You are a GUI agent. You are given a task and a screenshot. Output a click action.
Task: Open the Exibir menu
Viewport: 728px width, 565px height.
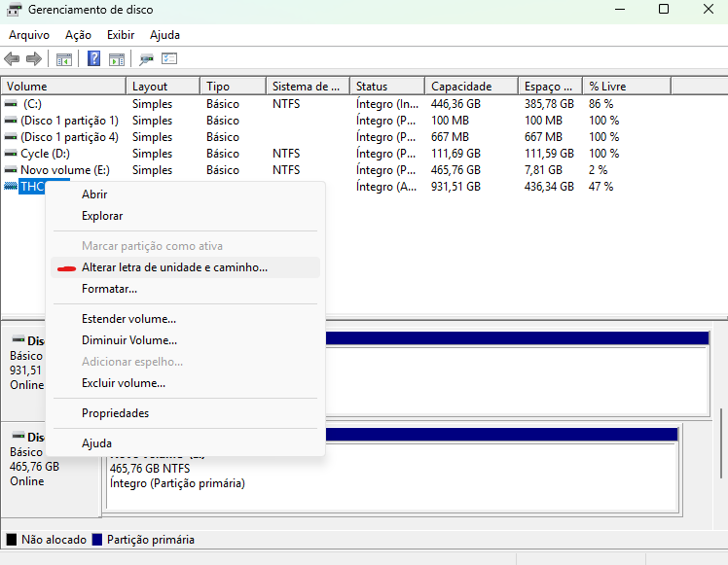(x=121, y=35)
